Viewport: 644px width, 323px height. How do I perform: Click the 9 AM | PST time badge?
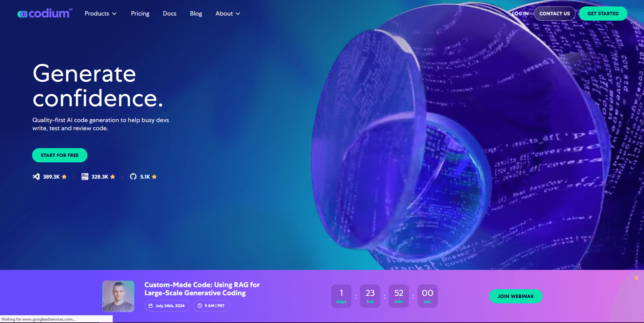pos(211,306)
